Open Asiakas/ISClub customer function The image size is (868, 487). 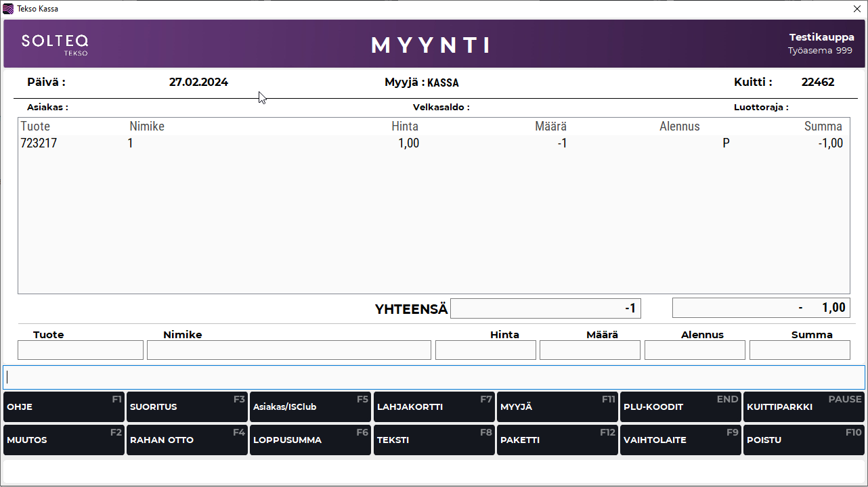(x=310, y=407)
